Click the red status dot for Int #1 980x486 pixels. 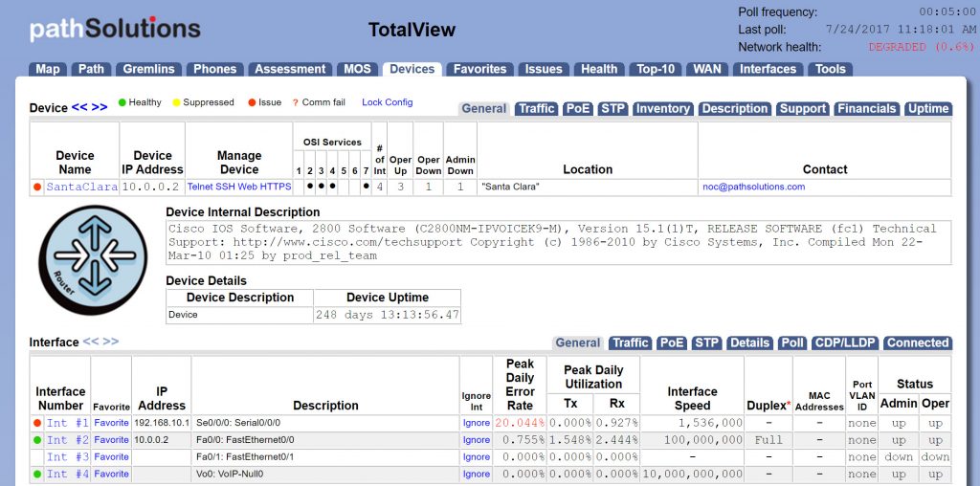[37, 423]
